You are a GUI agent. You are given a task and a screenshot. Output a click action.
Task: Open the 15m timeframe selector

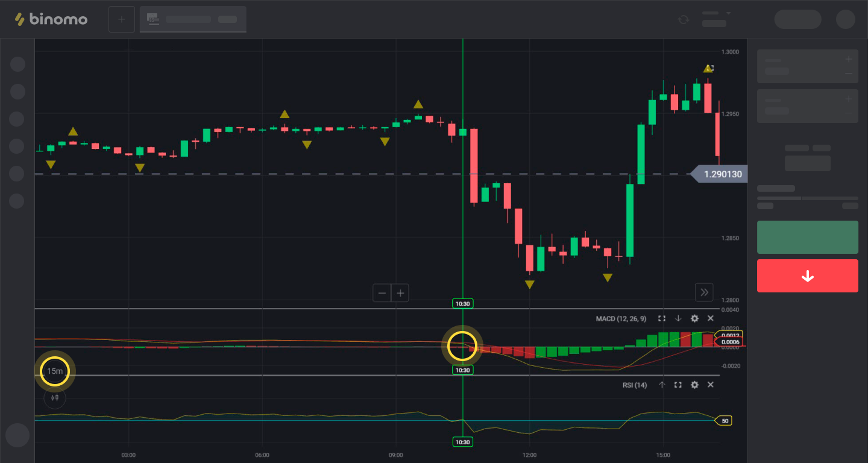(x=55, y=371)
